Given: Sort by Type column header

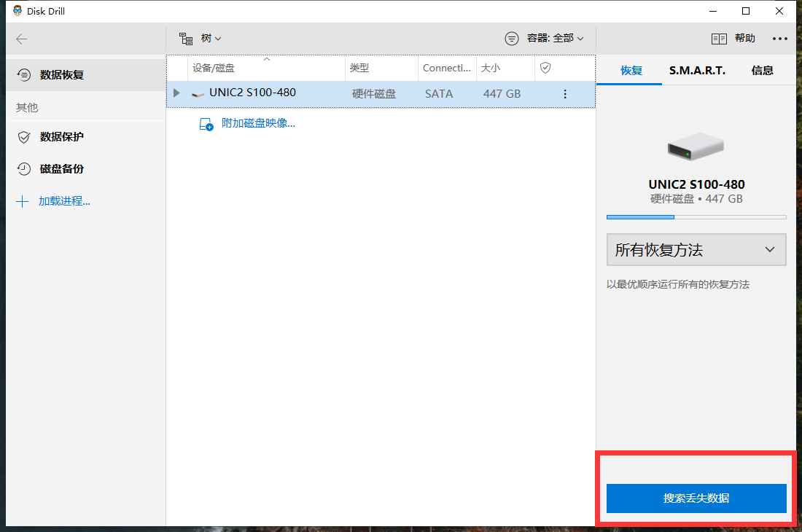Looking at the screenshot, I should point(381,68).
